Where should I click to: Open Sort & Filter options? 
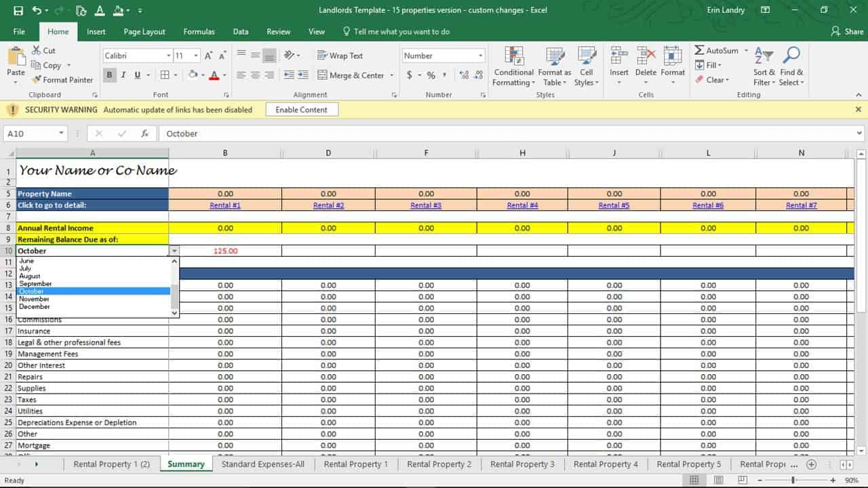coord(763,66)
